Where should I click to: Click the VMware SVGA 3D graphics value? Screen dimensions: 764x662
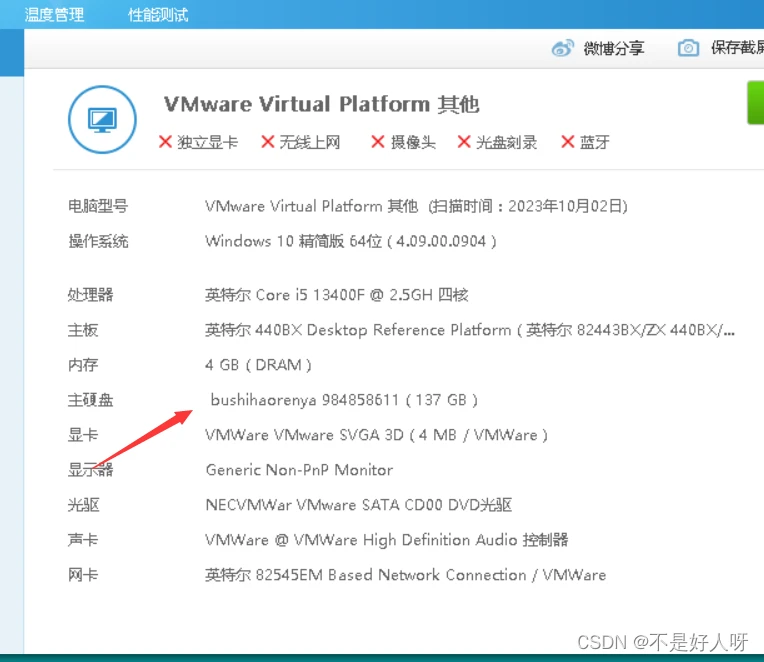tap(376, 435)
